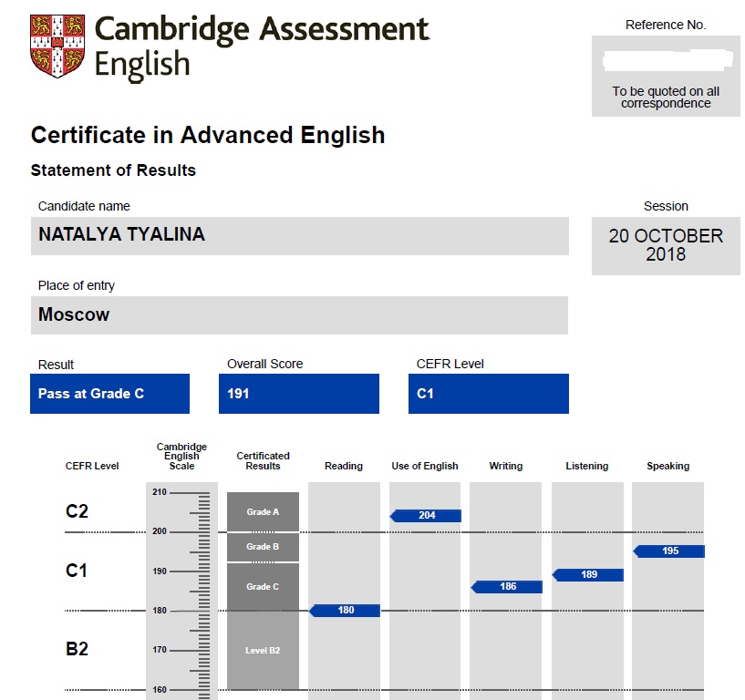Click the 200 mark on Cambridge English Scale
Viewport: 745px width, 700px height.
tap(160, 531)
